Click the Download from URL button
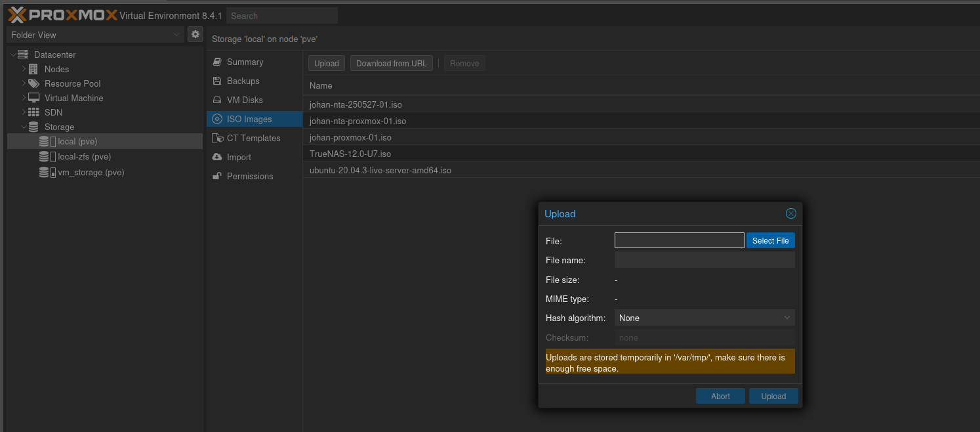The width and height of the screenshot is (980, 432). tap(391, 64)
